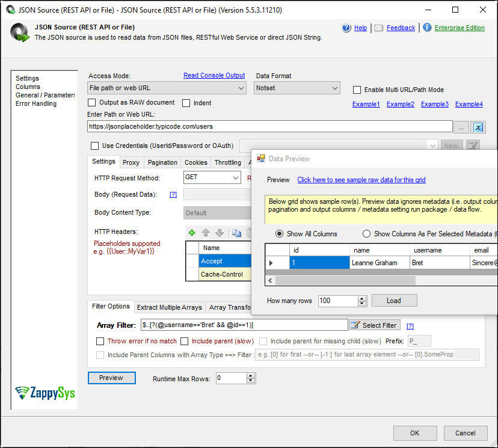
Task: Click the left scroll arrow in preview grid
Action: [270, 281]
